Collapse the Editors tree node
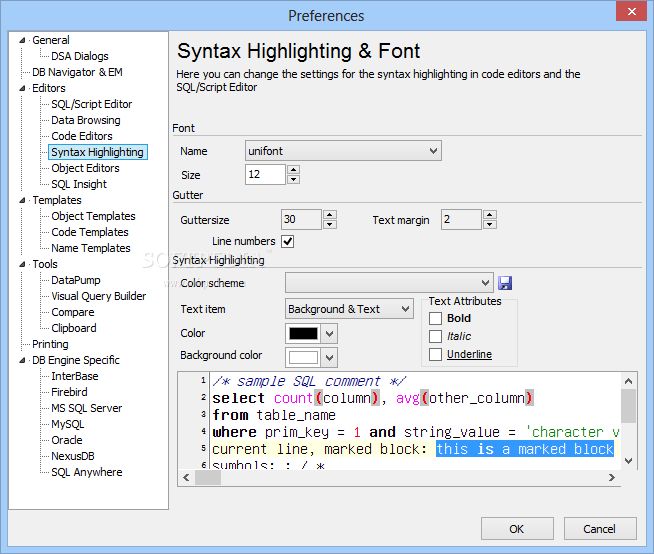Screen dimensions: 654x554 [22, 88]
